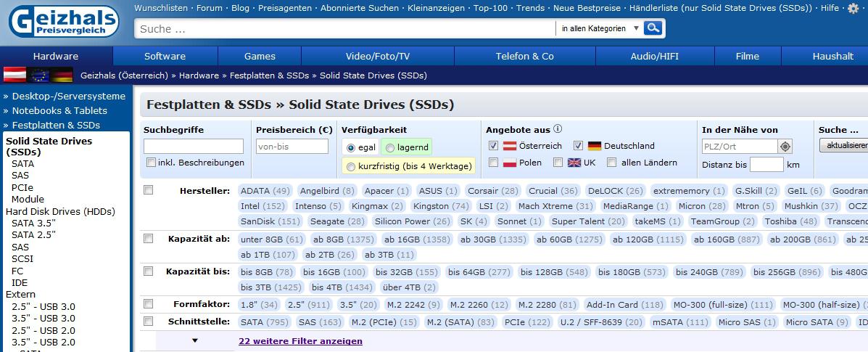
Task: Select the EU flag in breadcrumb bar
Action: 38,75
